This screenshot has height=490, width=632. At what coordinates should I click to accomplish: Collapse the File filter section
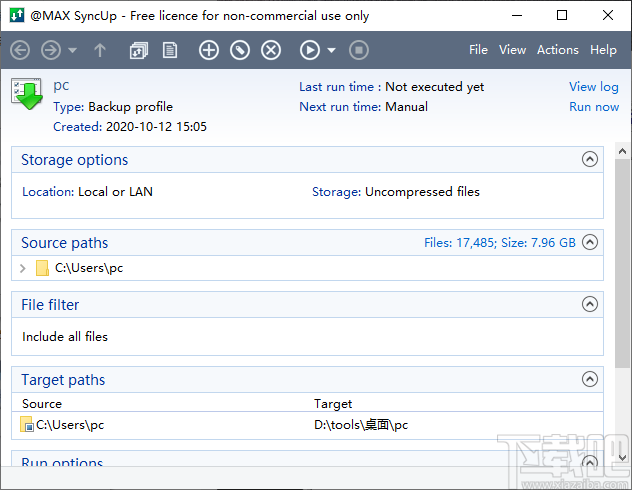(590, 305)
